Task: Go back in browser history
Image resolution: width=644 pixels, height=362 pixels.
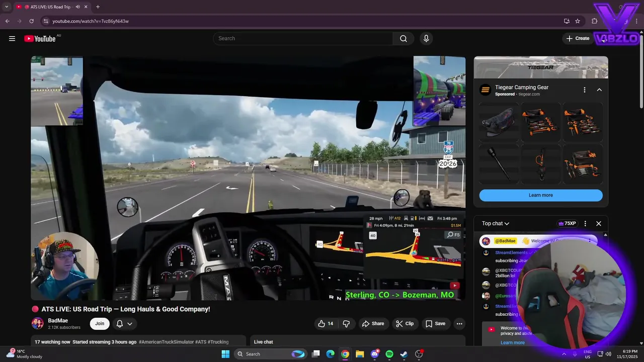Action: [x=8, y=21]
